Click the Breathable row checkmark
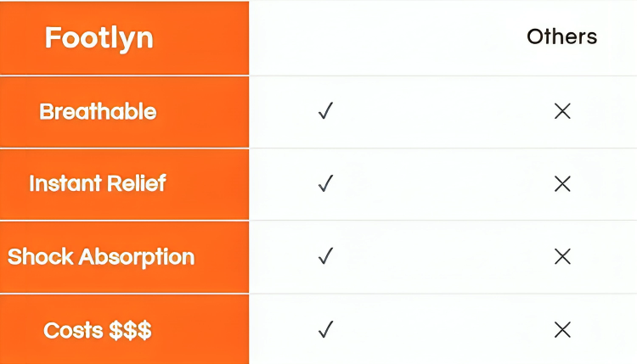 pyautogui.click(x=324, y=111)
